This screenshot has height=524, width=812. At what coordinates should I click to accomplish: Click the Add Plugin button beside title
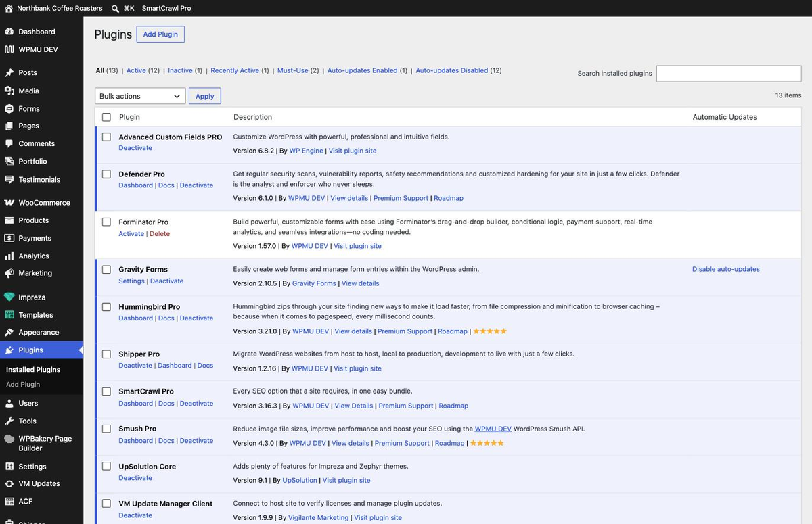tap(160, 34)
